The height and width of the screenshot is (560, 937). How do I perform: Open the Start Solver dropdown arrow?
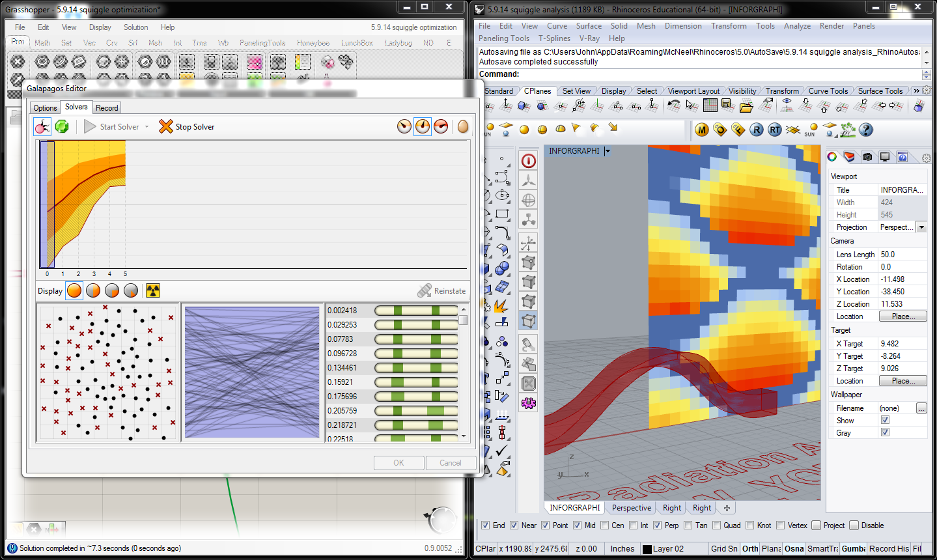(x=147, y=126)
